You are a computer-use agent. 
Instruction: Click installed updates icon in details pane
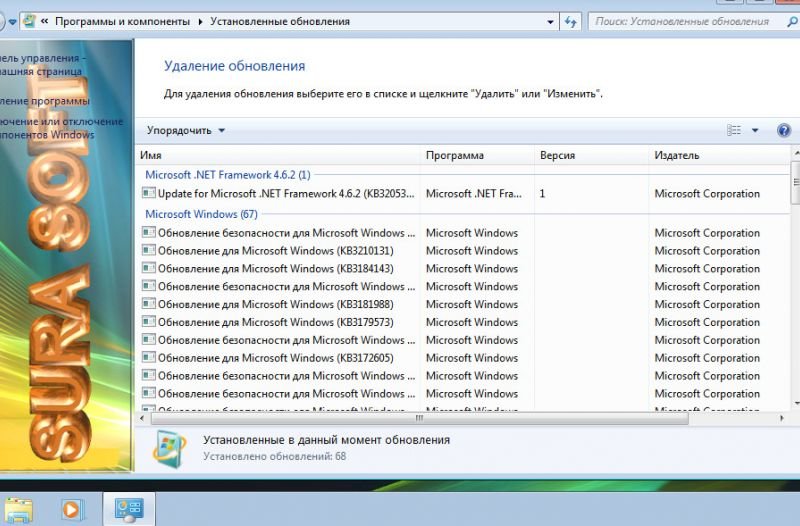pos(170,448)
